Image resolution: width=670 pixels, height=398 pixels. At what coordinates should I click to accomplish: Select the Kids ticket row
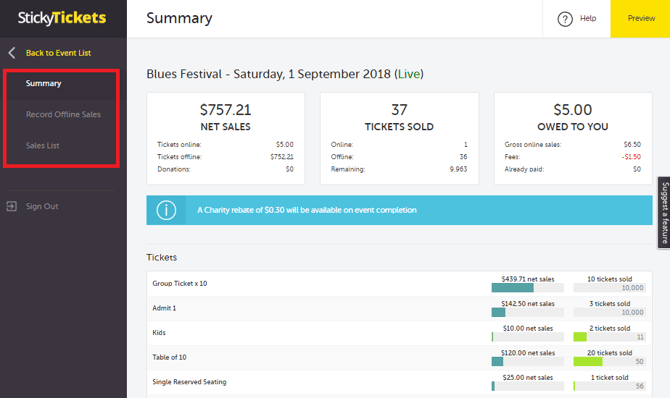tap(399, 333)
